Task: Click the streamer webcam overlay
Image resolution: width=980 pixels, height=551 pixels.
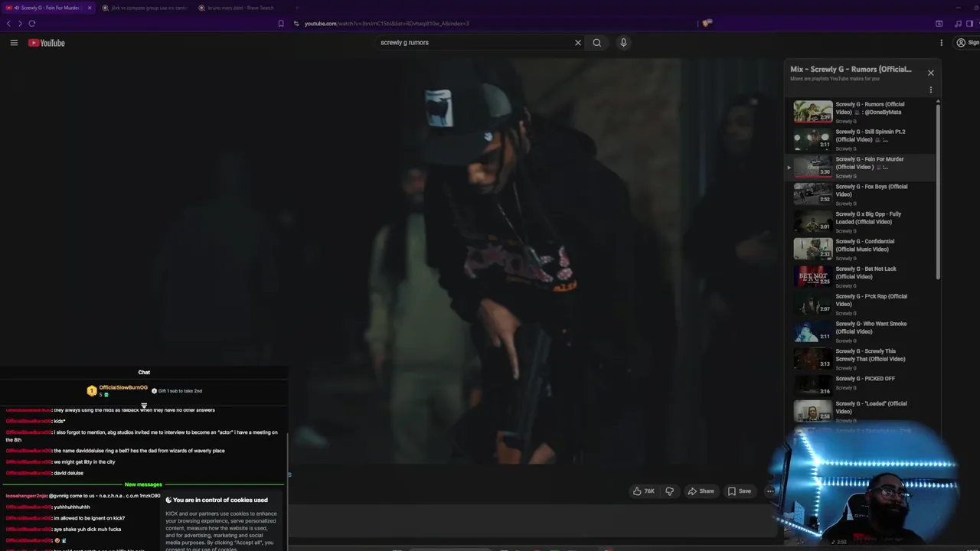Action: click(864, 486)
